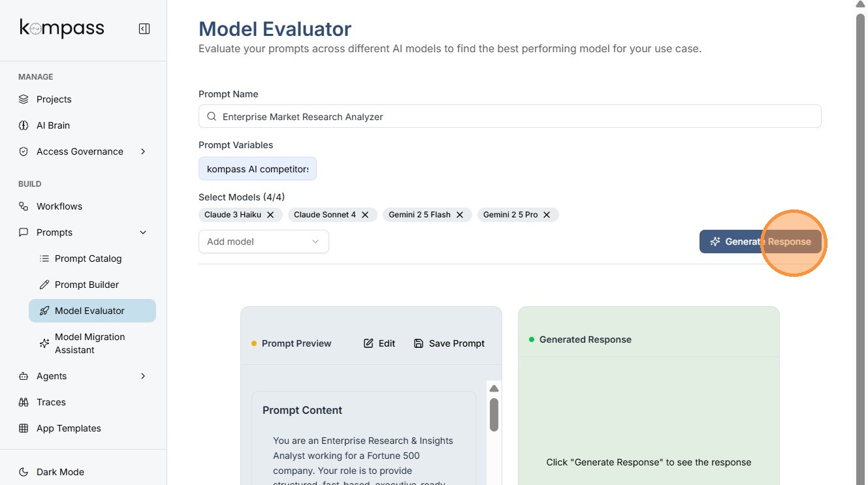This screenshot has width=868, height=485.
Task: Expand the Access Governance submenu
Action: [x=143, y=151]
